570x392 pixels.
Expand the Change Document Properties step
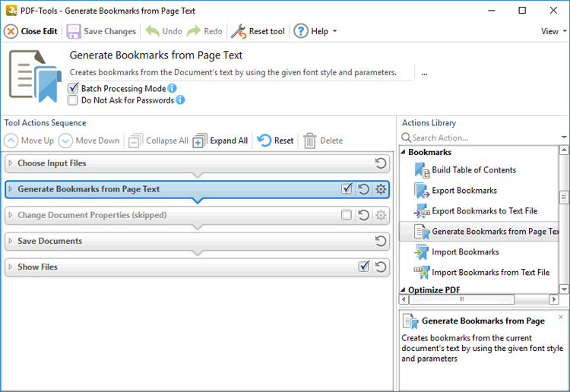11,215
